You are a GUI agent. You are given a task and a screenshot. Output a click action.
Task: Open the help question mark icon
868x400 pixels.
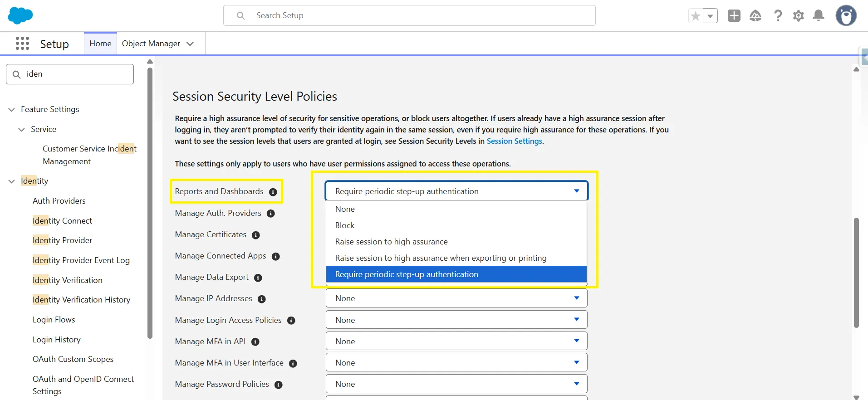[778, 16]
